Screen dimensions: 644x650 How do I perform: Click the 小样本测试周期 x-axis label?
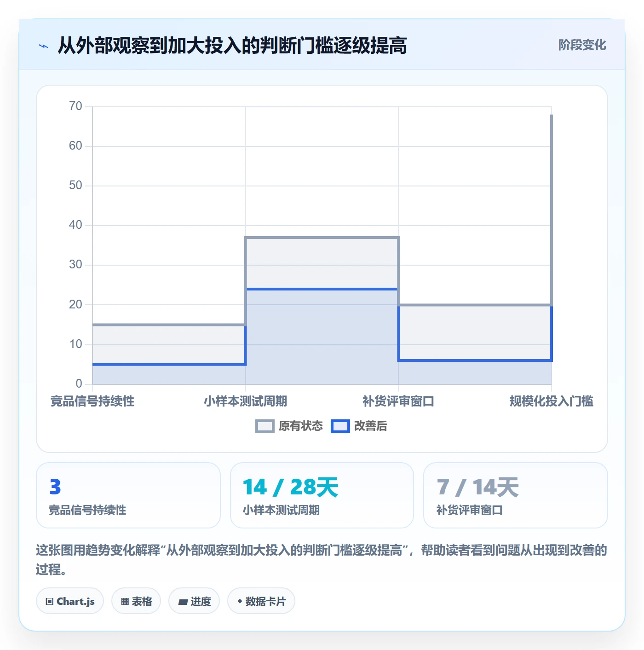tap(246, 401)
